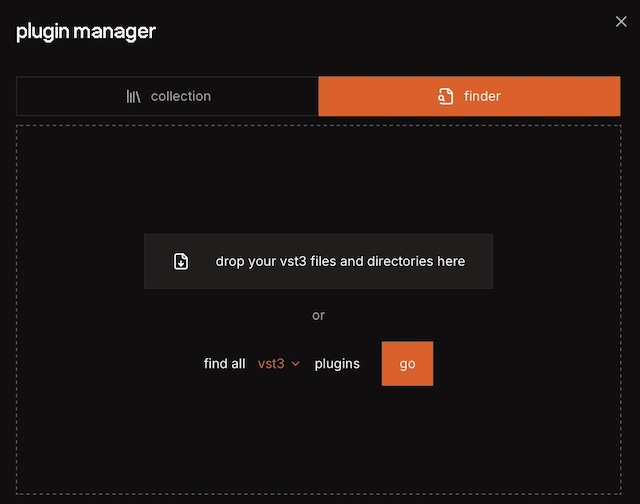Click the "plugin manager" heading

coord(86,31)
